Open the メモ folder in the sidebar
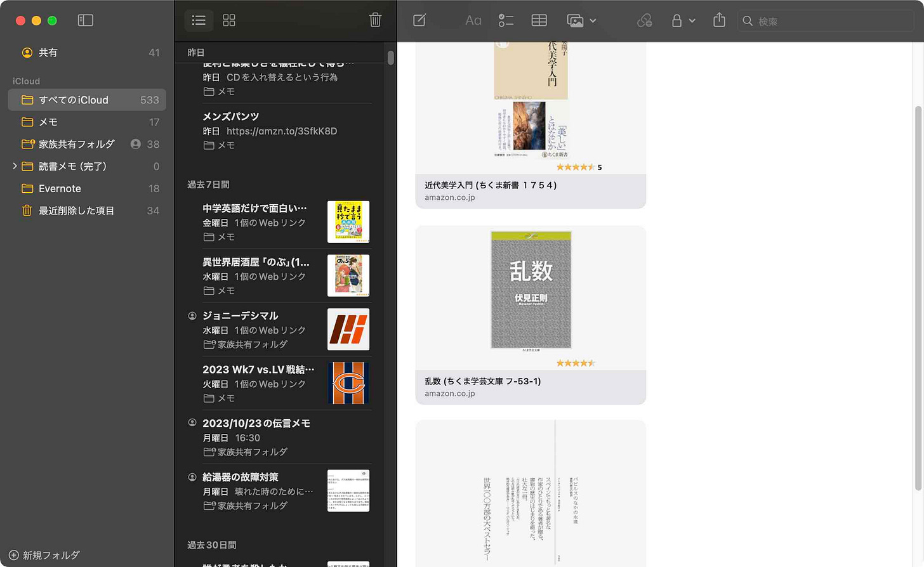This screenshot has width=924, height=567. coord(87,122)
